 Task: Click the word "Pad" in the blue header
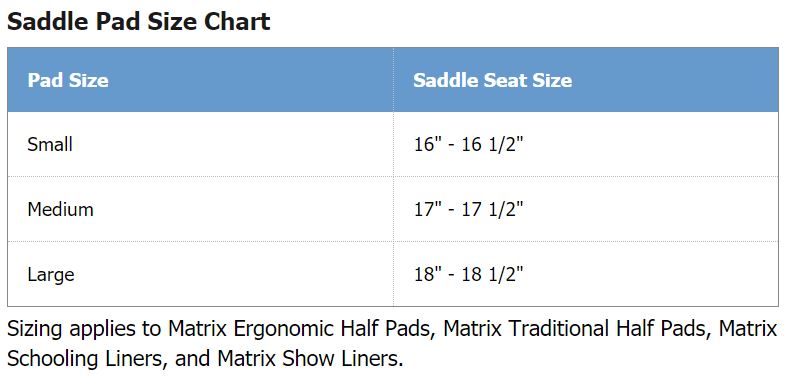45,80
